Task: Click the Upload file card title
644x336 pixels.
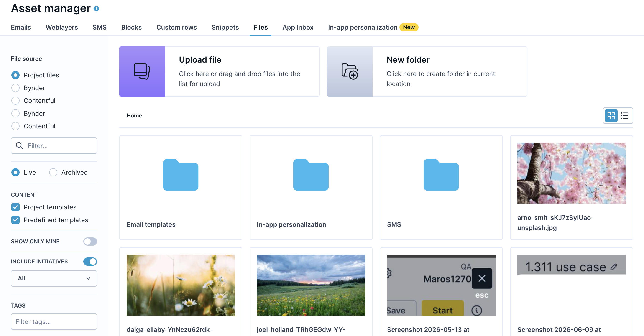Action: (200, 60)
